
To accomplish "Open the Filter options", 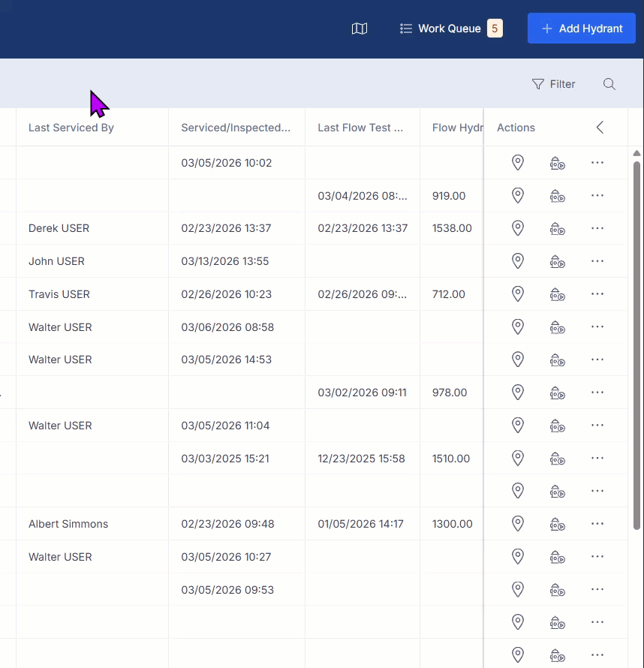I will [553, 84].
